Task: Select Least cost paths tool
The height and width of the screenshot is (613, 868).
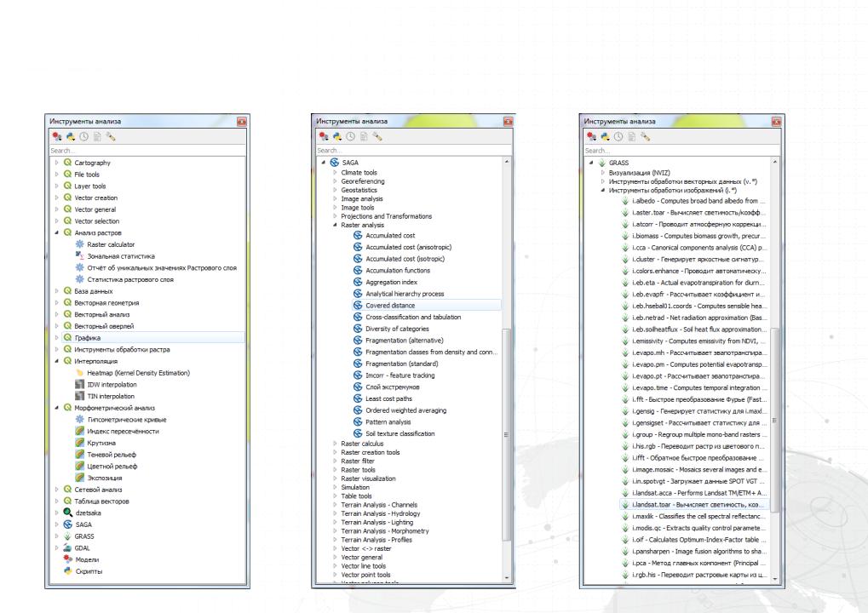Action: tap(388, 399)
